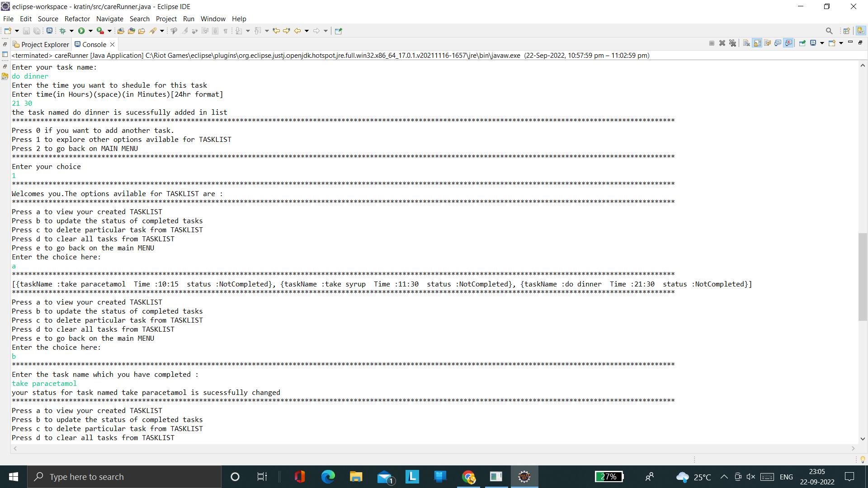Image resolution: width=868 pixels, height=488 pixels.
Task: Clear the console output
Action: (746, 43)
